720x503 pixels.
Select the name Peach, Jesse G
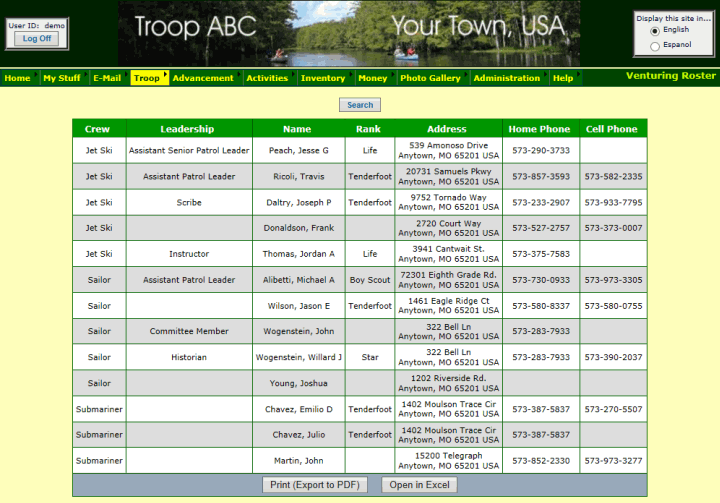(x=299, y=150)
